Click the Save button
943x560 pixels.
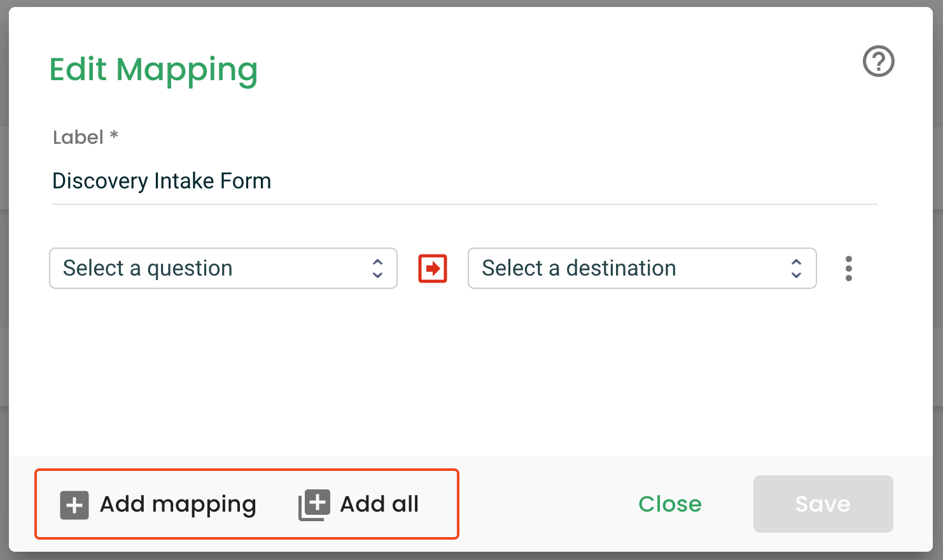tap(823, 504)
